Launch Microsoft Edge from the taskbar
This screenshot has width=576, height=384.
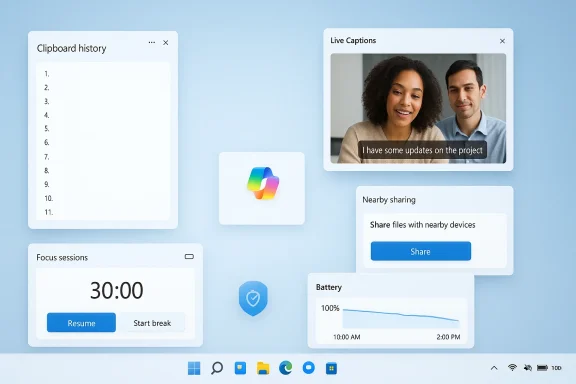coord(286,368)
